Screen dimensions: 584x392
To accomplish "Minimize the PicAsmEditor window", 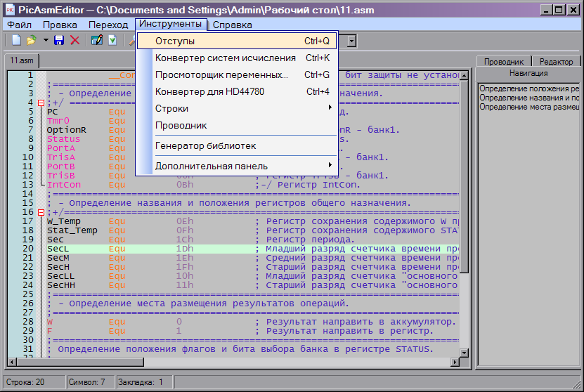I will [x=546, y=10].
